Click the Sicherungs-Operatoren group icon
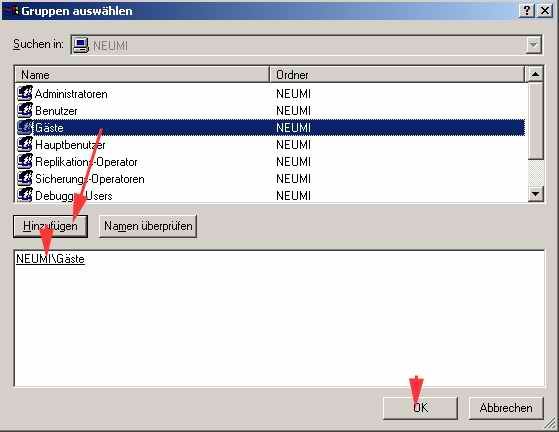Image resolution: width=559 pixels, height=432 pixels. tap(25, 178)
